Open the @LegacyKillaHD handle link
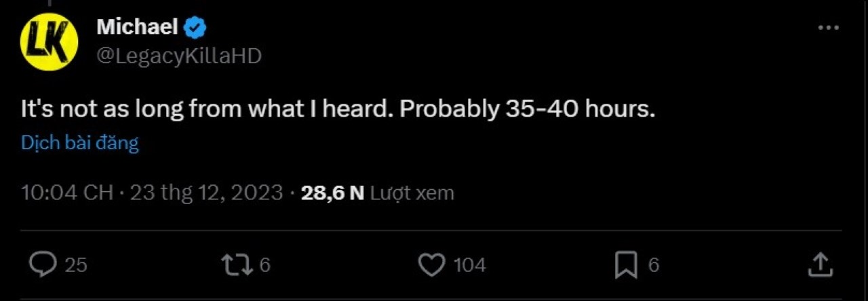Image resolution: width=868 pixels, height=301 pixels. (x=179, y=56)
